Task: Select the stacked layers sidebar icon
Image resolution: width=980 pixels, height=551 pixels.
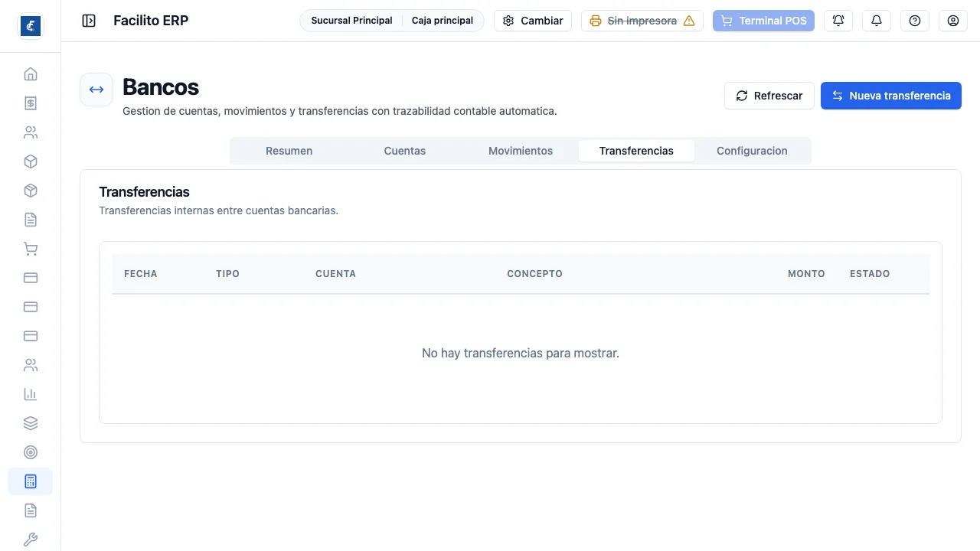Action: click(31, 423)
